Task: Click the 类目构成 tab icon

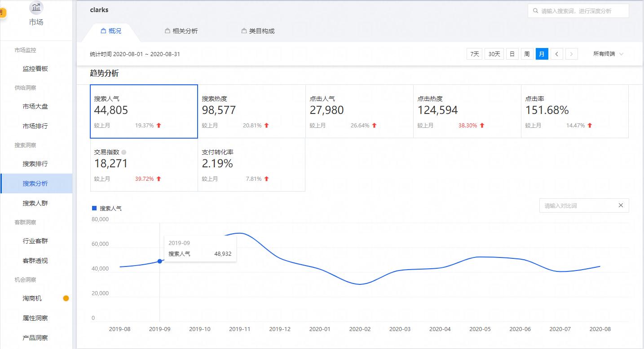Action: pos(243,31)
